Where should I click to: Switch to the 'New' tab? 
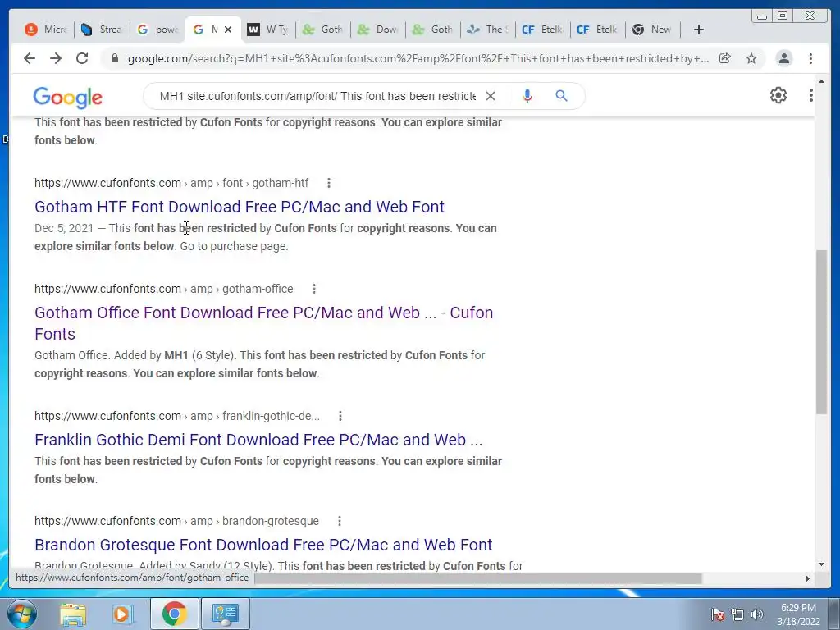(x=652, y=30)
